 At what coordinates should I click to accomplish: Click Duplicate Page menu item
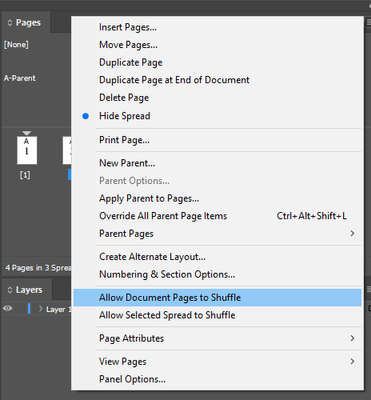pyautogui.click(x=217, y=62)
